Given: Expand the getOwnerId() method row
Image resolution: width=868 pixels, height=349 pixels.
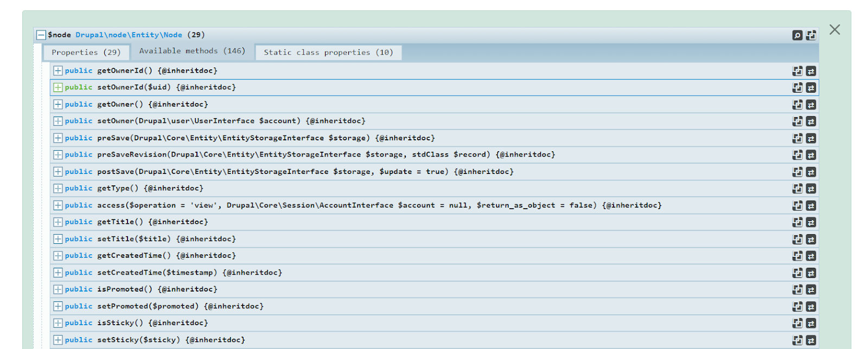Looking at the screenshot, I should click(x=58, y=70).
